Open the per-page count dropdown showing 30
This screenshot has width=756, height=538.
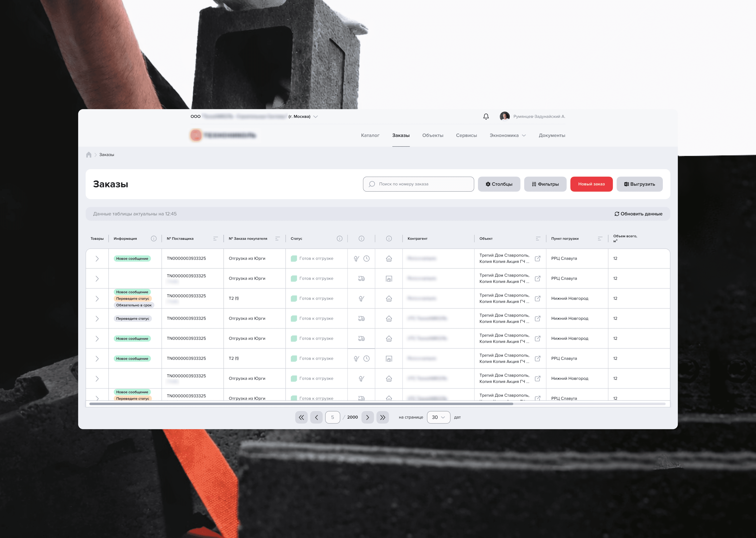(438, 417)
